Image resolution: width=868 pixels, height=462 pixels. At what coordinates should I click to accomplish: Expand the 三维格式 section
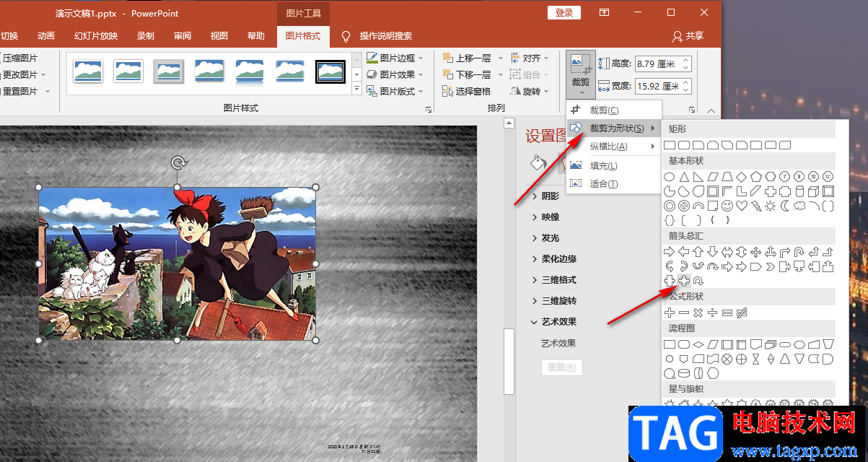coord(554,279)
